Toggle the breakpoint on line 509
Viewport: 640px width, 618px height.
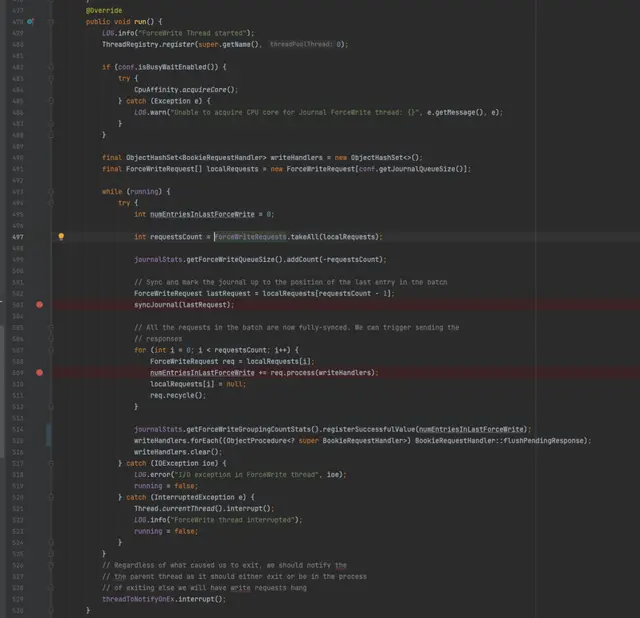click(x=40, y=372)
